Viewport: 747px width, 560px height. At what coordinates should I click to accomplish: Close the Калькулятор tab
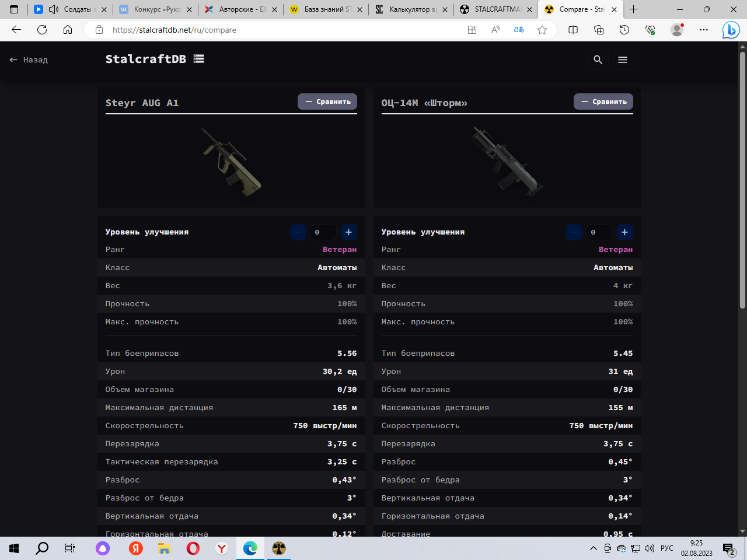point(445,9)
